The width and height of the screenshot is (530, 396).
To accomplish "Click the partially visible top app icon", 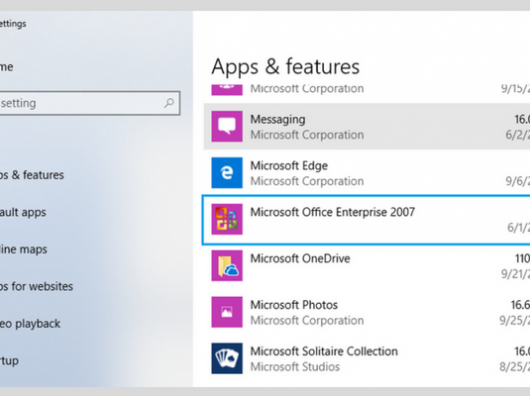I will [227, 90].
